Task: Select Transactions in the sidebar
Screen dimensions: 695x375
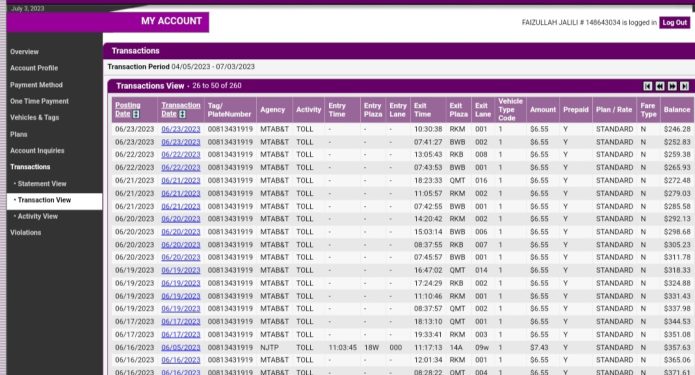Action: (x=30, y=167)
